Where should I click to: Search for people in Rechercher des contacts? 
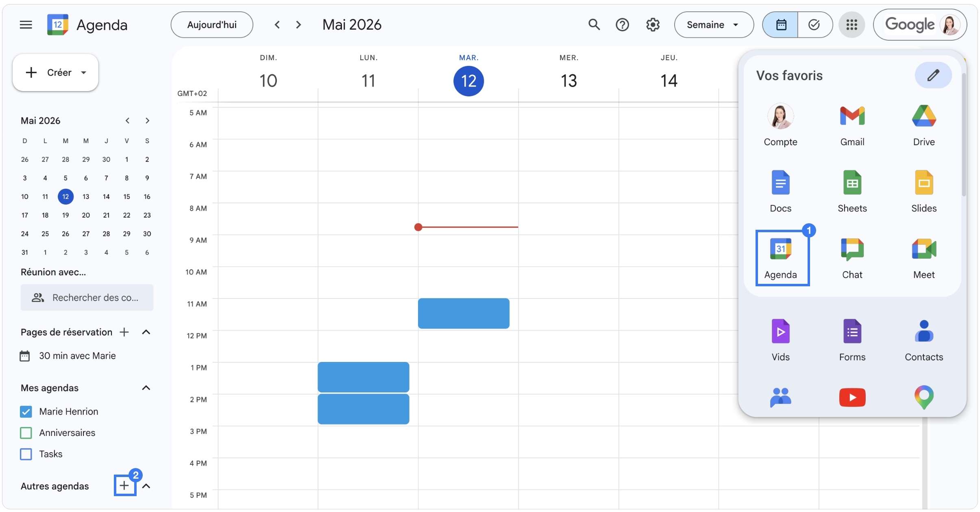(87, 298)
